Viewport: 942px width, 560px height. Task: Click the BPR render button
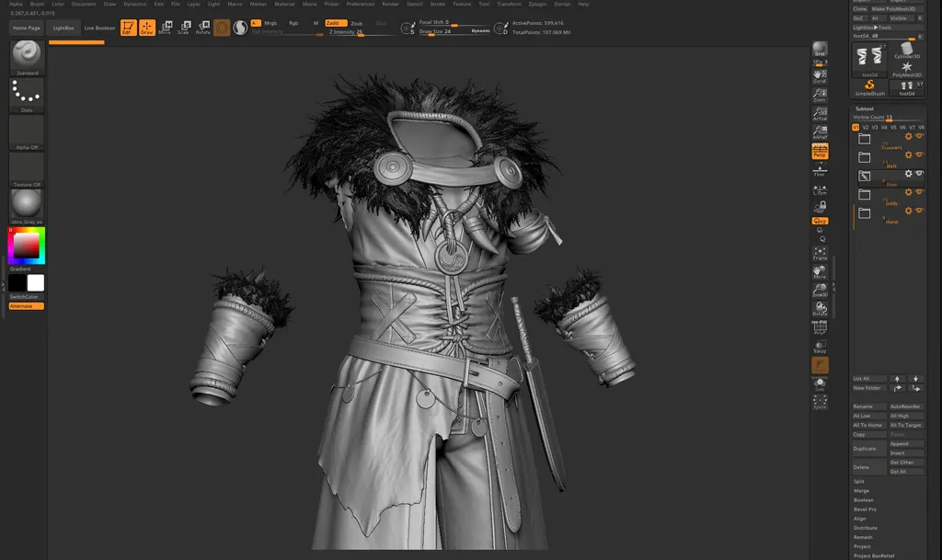[x=820, y=50]
